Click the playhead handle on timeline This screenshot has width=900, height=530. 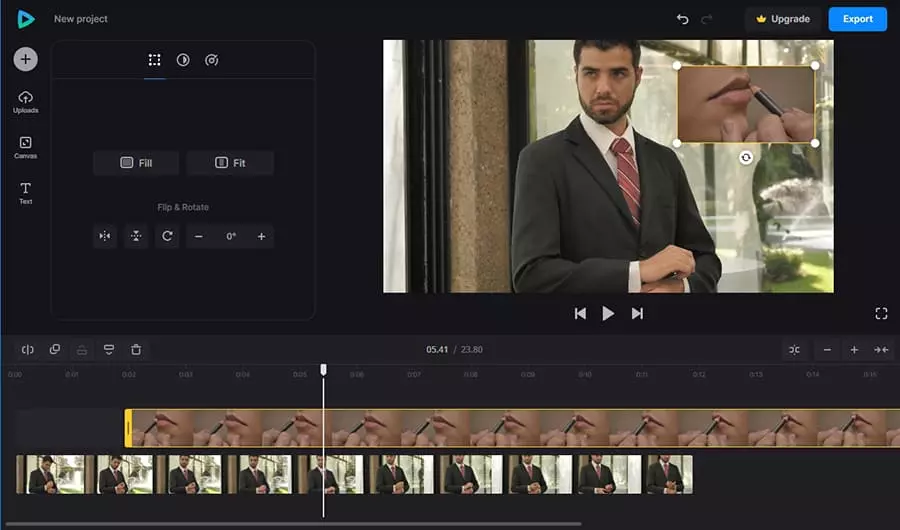(323, 369)
